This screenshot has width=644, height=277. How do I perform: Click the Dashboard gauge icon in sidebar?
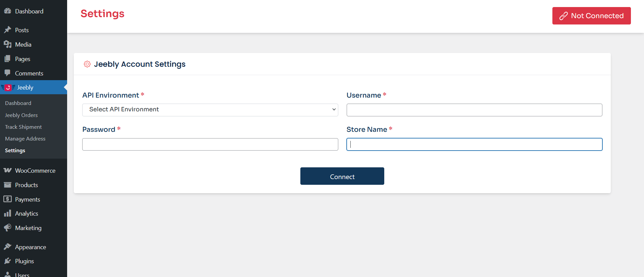pos(7,11)
